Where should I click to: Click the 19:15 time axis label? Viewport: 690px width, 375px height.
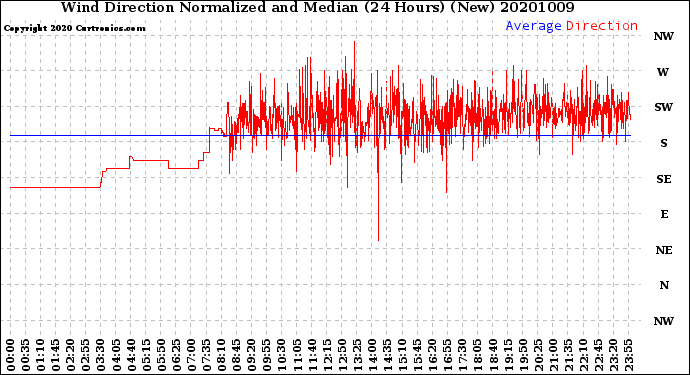pos(507,355)
